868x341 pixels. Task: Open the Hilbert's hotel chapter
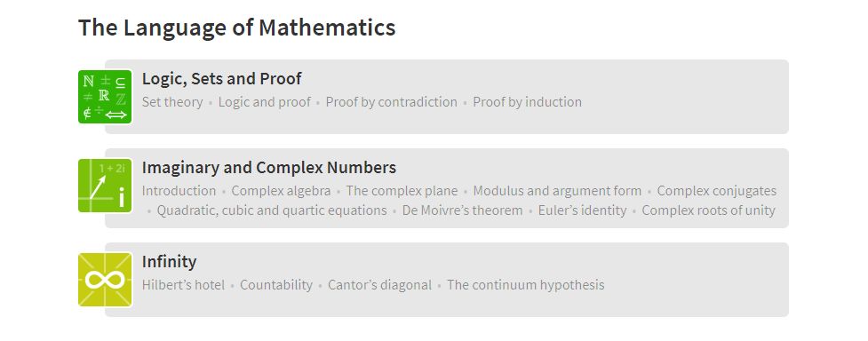(183, 285)
